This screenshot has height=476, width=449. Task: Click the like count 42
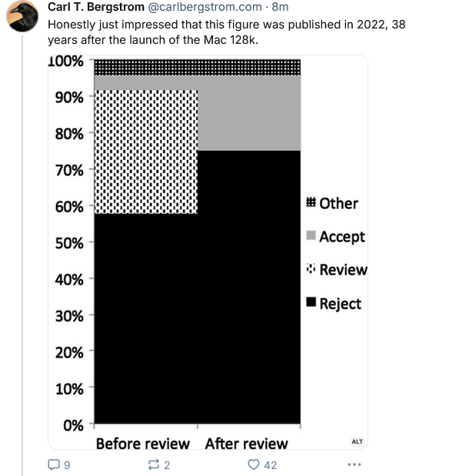click(270, 465)
